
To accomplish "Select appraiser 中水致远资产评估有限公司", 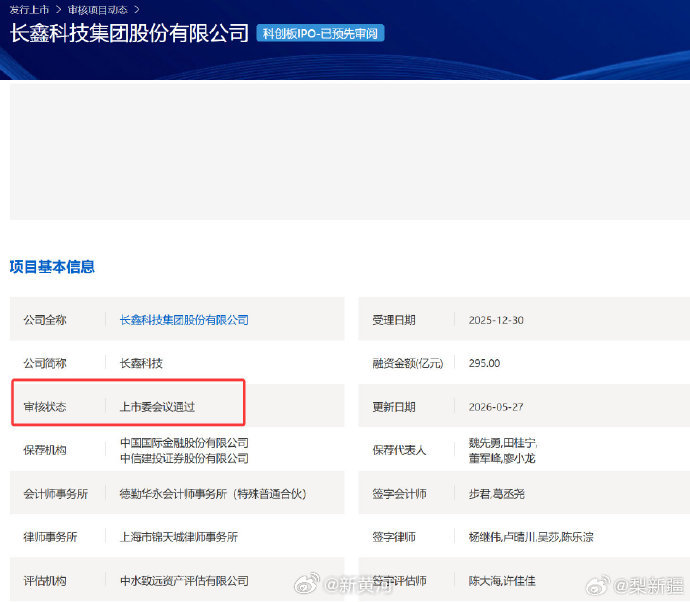I will [184, 580].
